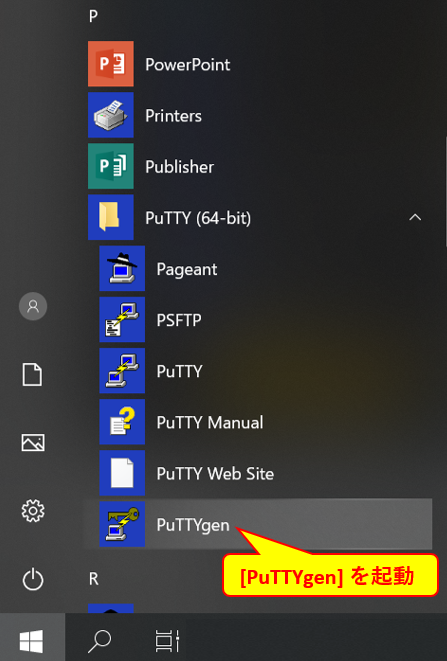Launch the Printers app icon

click(111, 115)
